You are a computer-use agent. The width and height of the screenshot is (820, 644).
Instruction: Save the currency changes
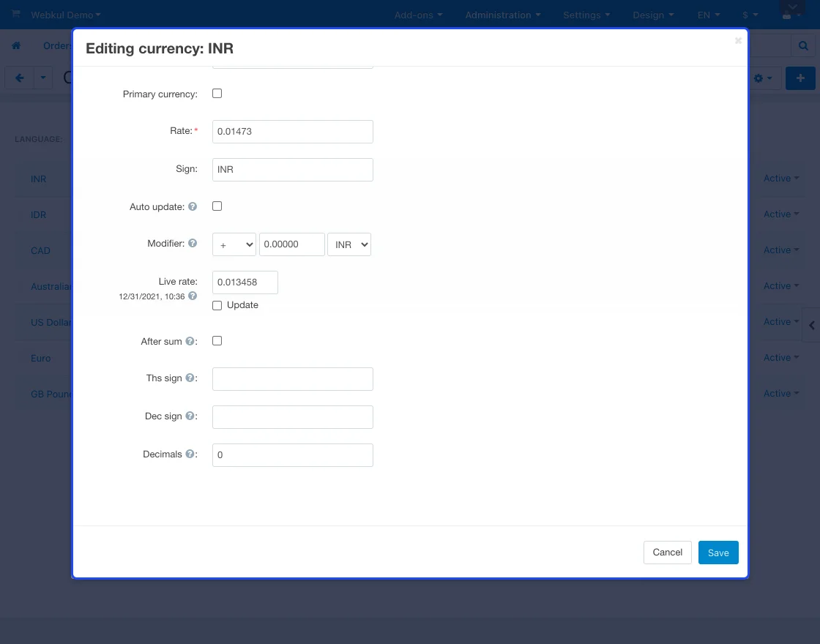coord(717,553)
